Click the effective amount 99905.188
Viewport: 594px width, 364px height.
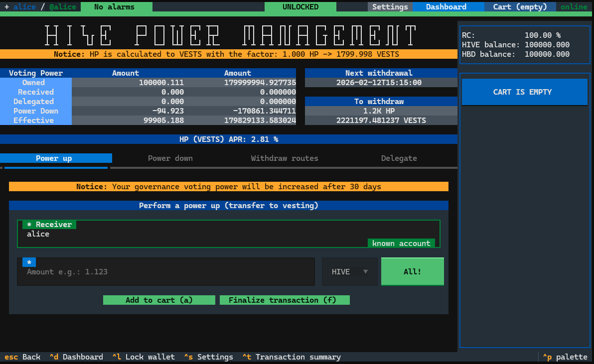163,121
